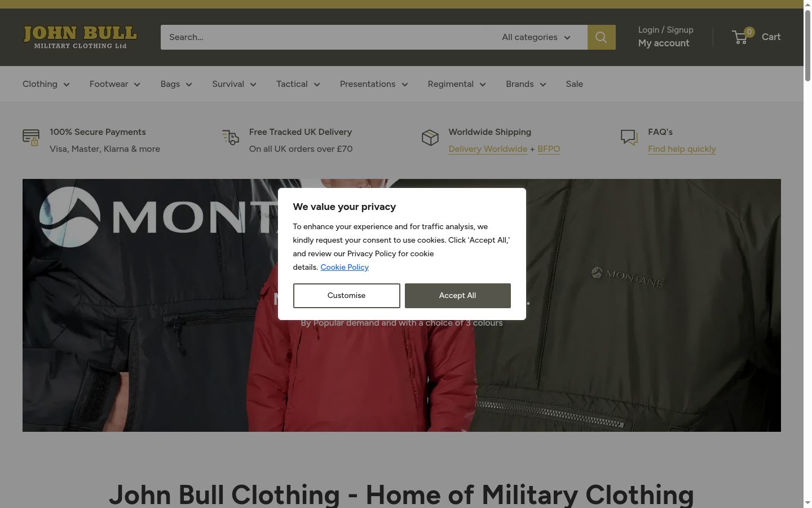
Task: Open the Delivery Worldwide link
Action: tap(488, 149)
